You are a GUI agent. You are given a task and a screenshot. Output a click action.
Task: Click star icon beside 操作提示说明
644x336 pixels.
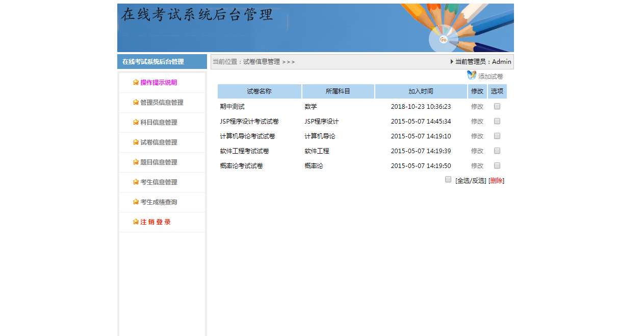136,82
